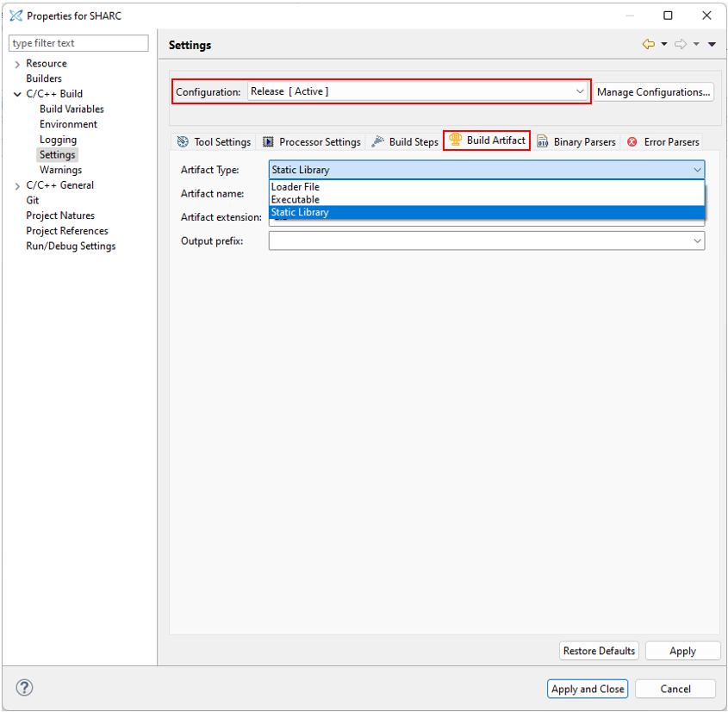Viewport: 728px width, 712px height.
Task: Open the Tool Settings tab
Action: pos(214,142)
